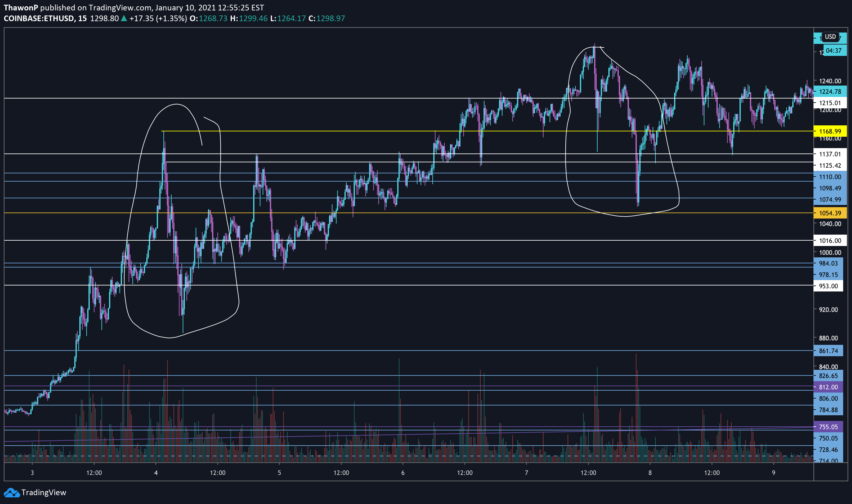Click the TradingView logo icon
852x504 pixels.
[12, 492]
